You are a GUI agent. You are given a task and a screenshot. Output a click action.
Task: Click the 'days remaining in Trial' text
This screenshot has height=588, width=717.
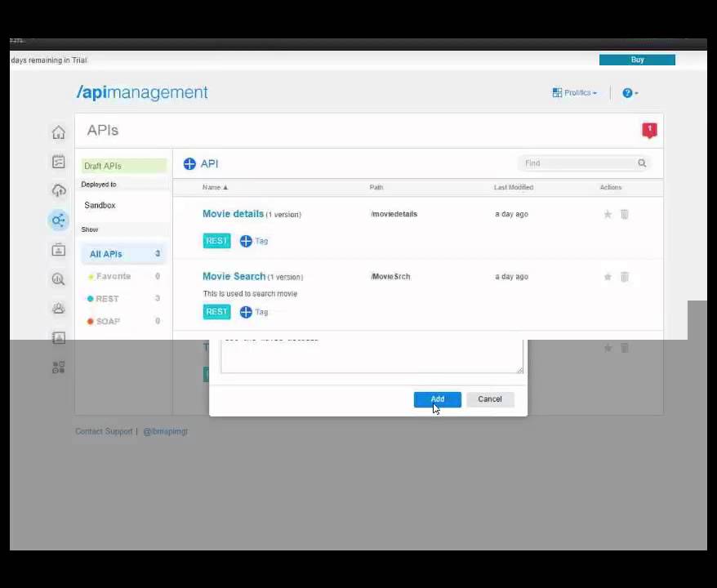[49, 60]
